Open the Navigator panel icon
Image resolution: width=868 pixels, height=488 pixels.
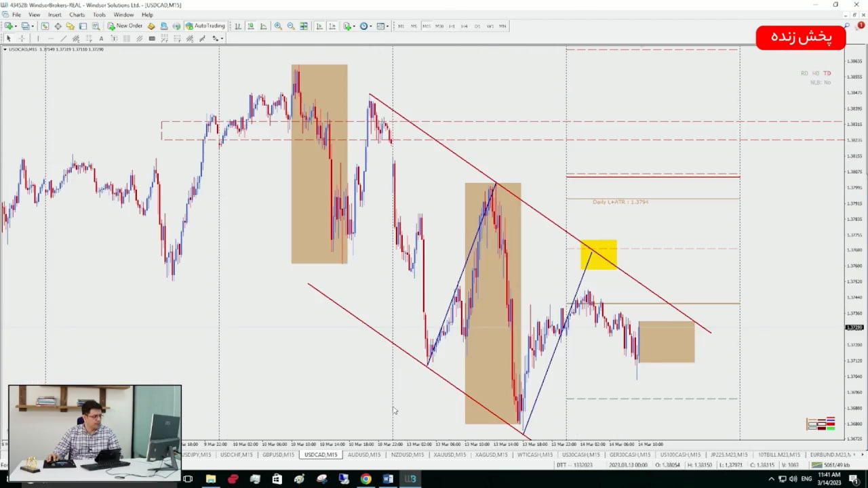[x=71, y=26]
